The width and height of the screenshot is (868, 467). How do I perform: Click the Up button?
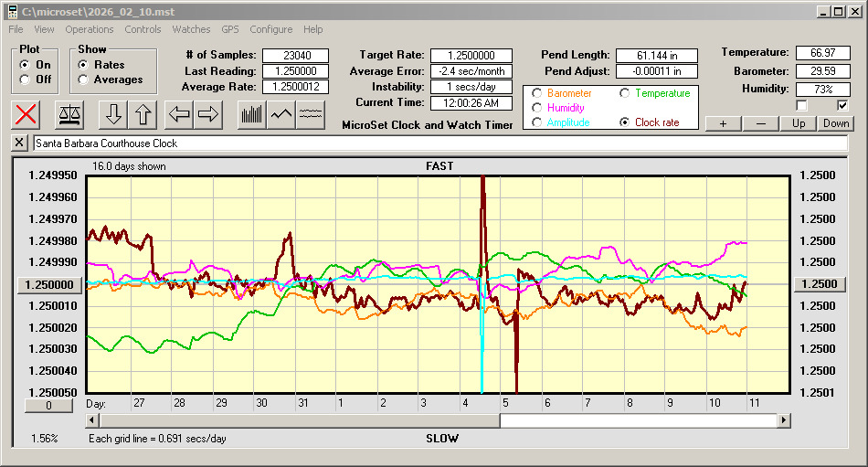pyautogui.click(x=799, y=123)
